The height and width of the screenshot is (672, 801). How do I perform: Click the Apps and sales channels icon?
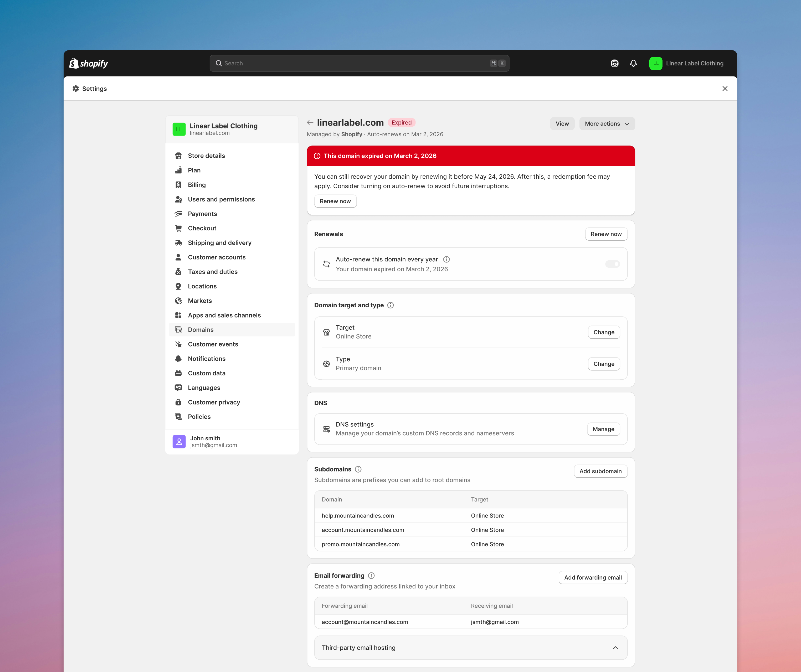point(178,315)
